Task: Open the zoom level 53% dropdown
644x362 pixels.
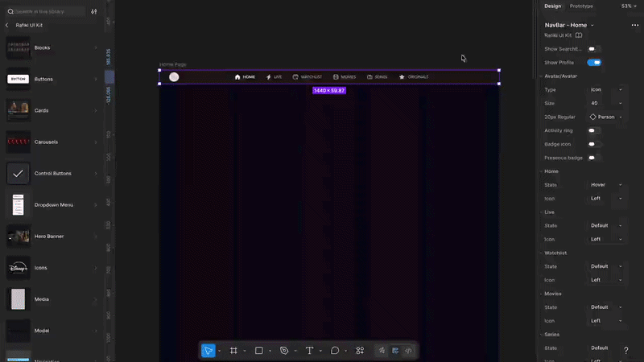Action: (x=629, y=6)
